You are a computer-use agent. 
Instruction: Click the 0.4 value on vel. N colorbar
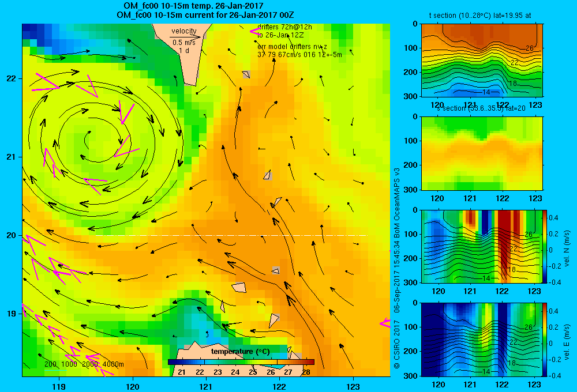point(553,218)
